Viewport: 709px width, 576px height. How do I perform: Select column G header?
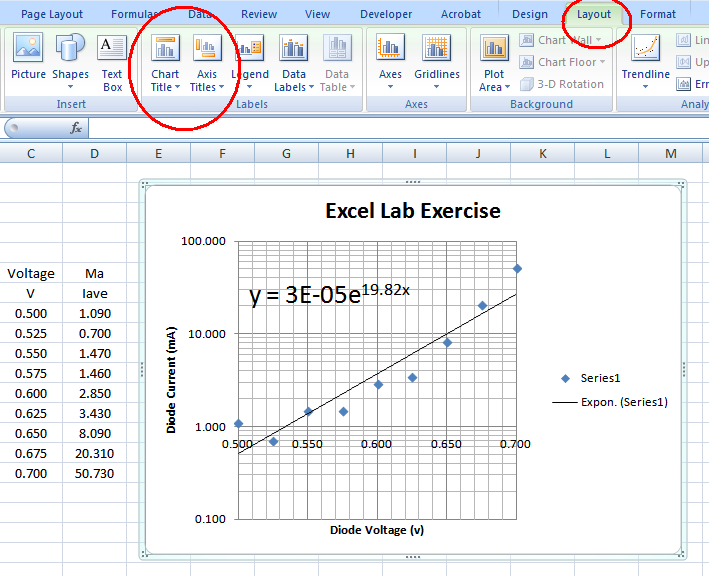point(286,154)
